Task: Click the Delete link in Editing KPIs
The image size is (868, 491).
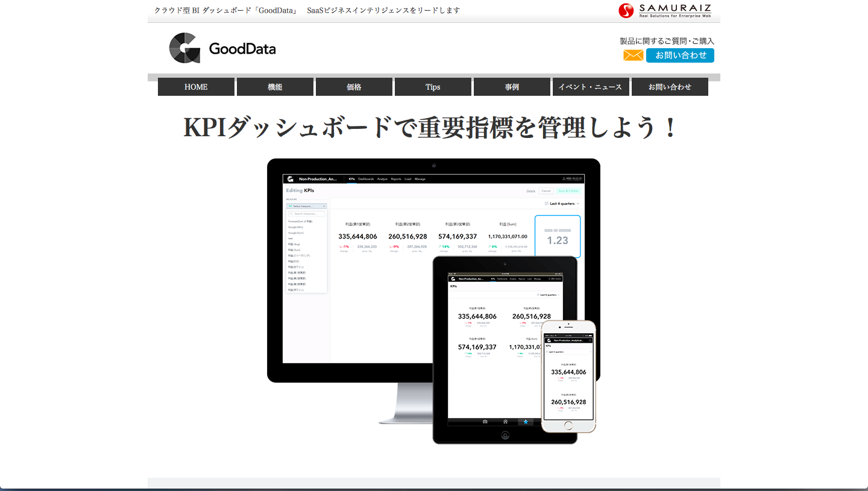Action: point(530,190)
